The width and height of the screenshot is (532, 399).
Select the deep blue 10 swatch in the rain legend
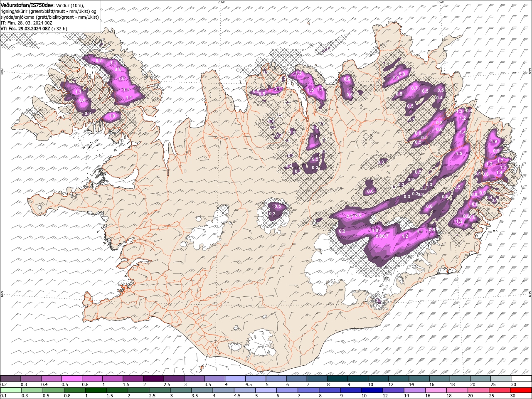(372, 390)
